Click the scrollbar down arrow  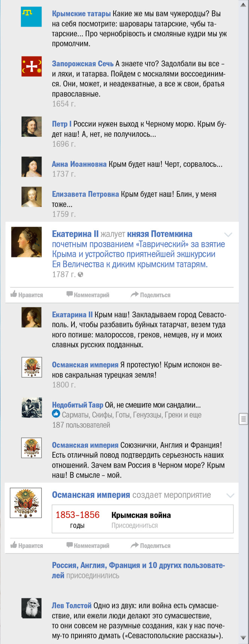pos(243,638)
